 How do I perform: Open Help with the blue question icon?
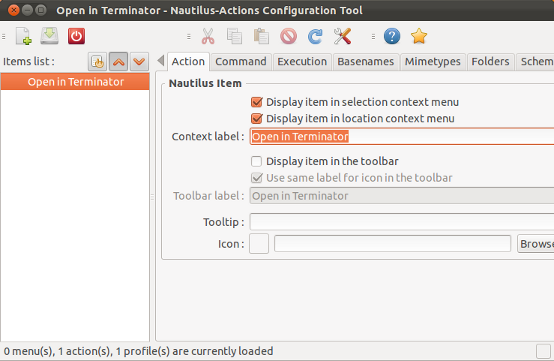[x=392, y=36]
